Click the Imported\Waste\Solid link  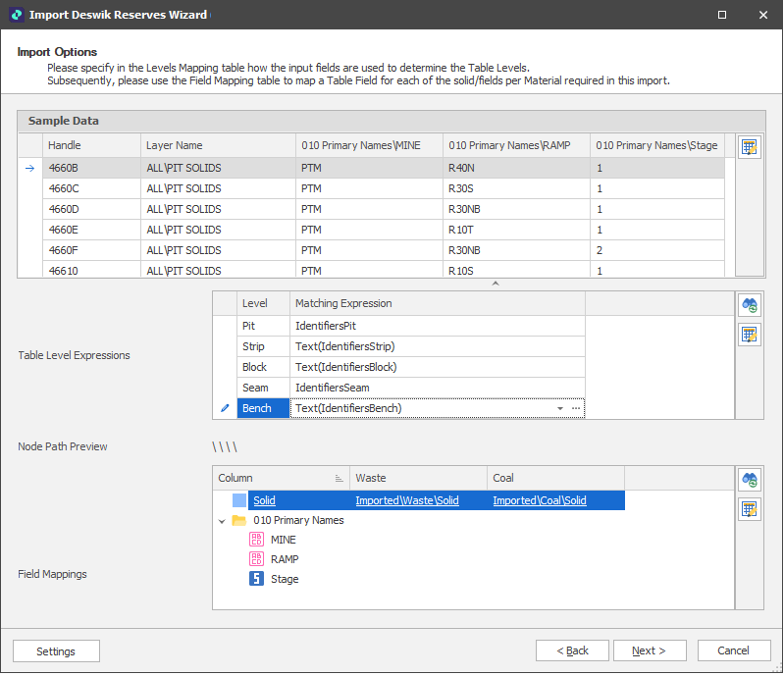tap(406, 500)
